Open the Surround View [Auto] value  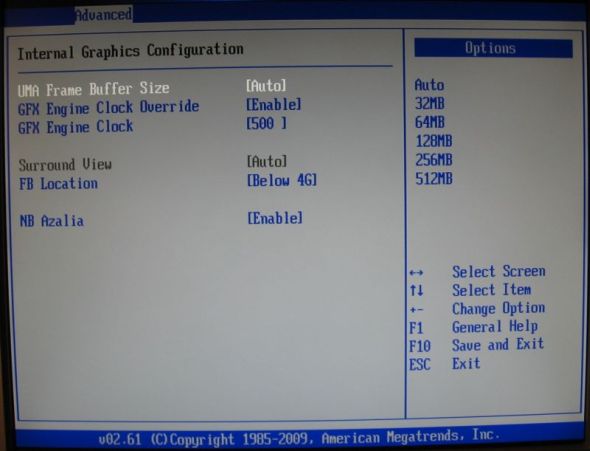click(267, 162)
